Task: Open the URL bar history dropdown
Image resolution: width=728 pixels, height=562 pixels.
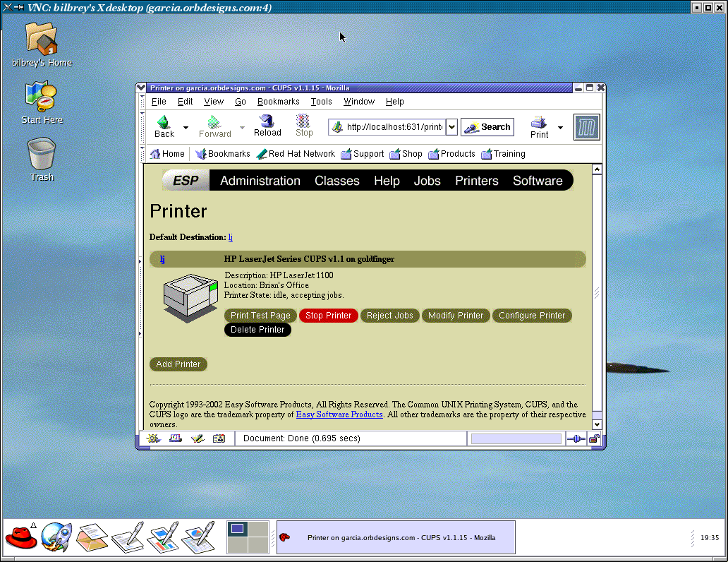Action: click(452, 127)
